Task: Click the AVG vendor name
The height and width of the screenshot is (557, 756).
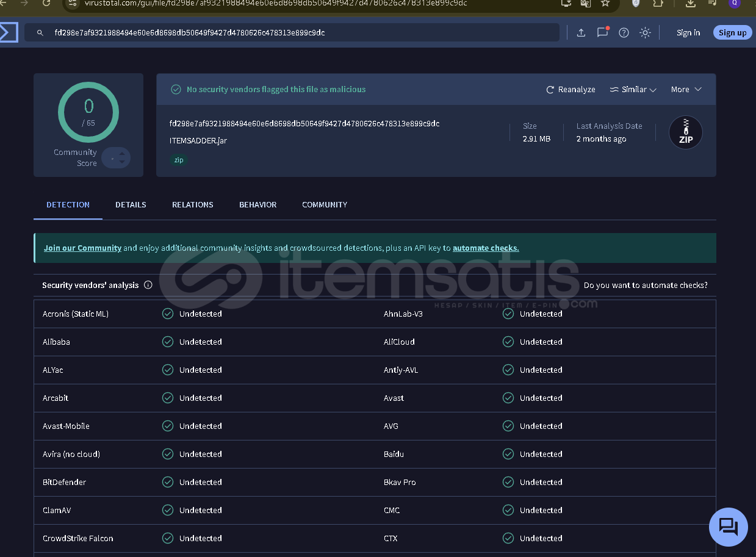Action: click(391, 426)
